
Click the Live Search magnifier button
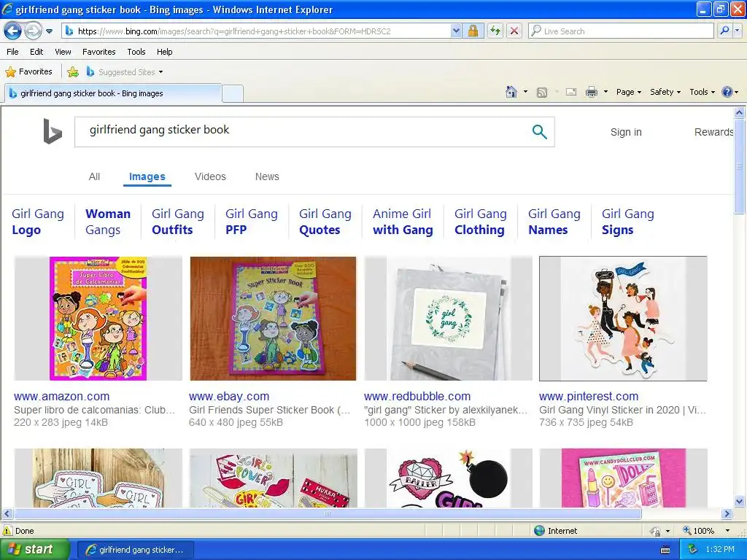pos(724,31)
